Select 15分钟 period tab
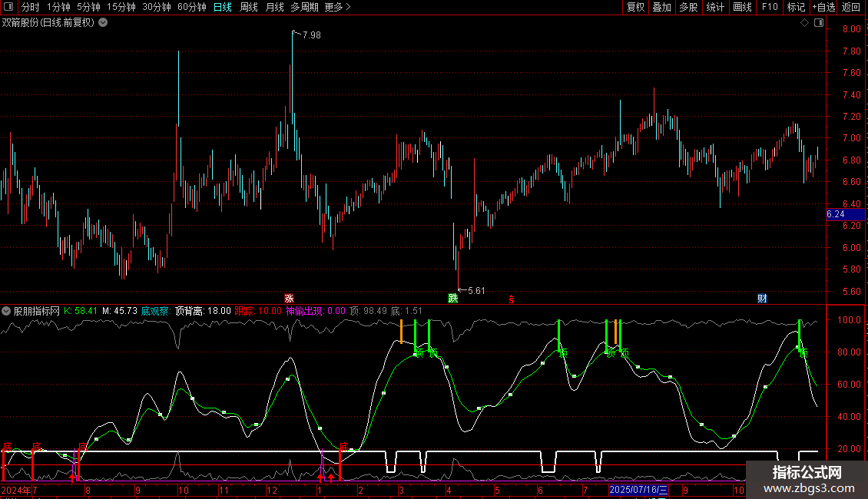The width and height of the screenshot is (868, 499). 121,7
